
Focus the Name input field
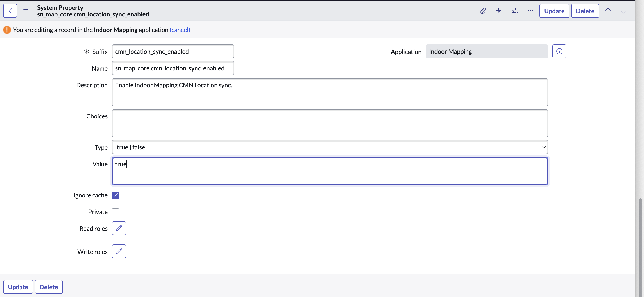[x=173, y=68]
